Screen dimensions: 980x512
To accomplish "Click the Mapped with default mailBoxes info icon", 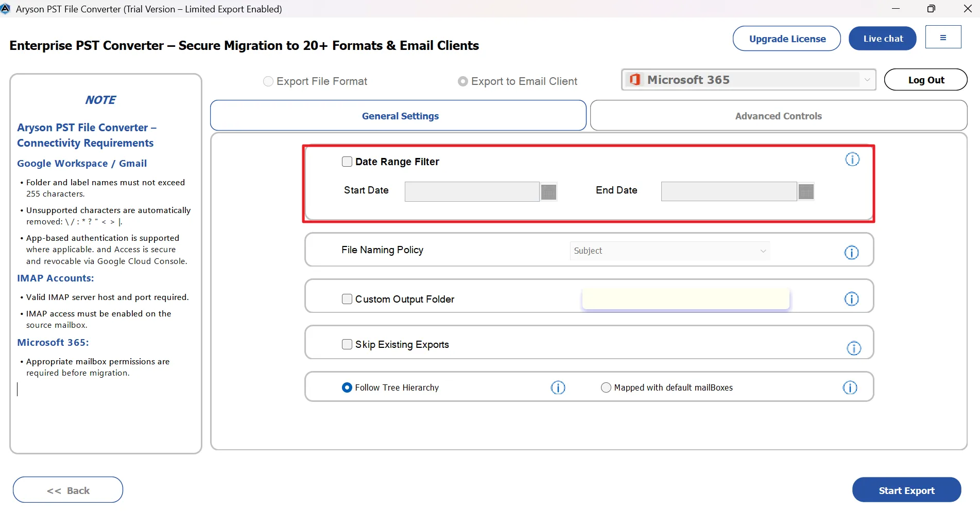I will pos(850,387).
